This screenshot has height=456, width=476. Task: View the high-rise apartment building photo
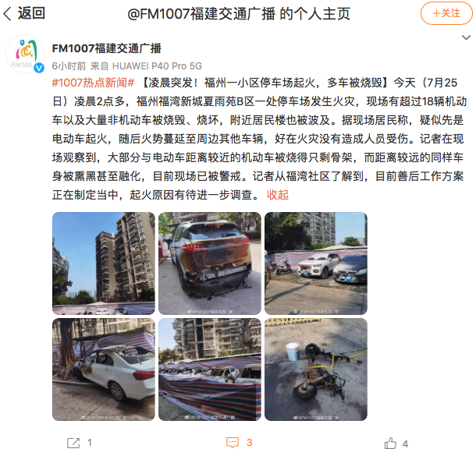104,263
